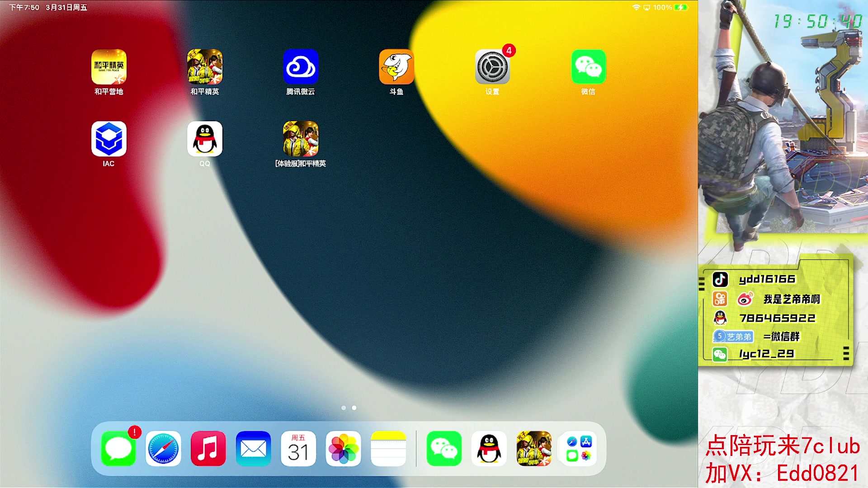Open the 斗鱼 streaming app

(x=396, y=67)
